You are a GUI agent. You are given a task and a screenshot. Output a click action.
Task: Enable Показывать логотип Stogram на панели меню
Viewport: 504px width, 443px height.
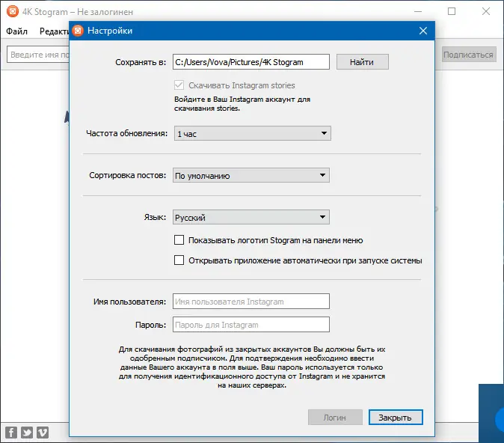pos(179,240)
